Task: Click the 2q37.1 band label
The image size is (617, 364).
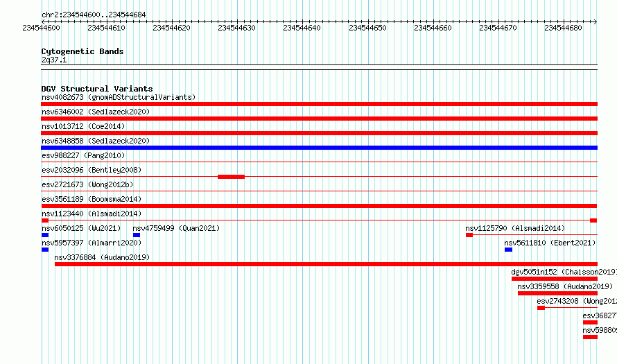Action: point(54,60)
